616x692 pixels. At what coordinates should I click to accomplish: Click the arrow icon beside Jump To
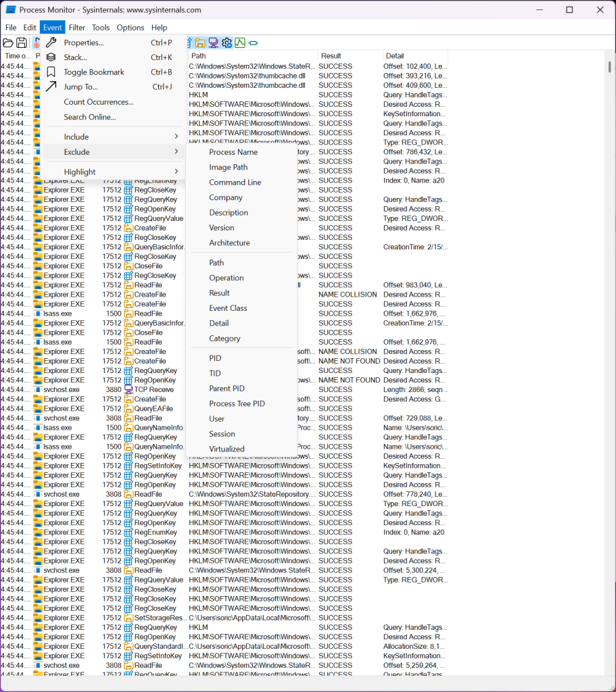[x=51, y=86]
